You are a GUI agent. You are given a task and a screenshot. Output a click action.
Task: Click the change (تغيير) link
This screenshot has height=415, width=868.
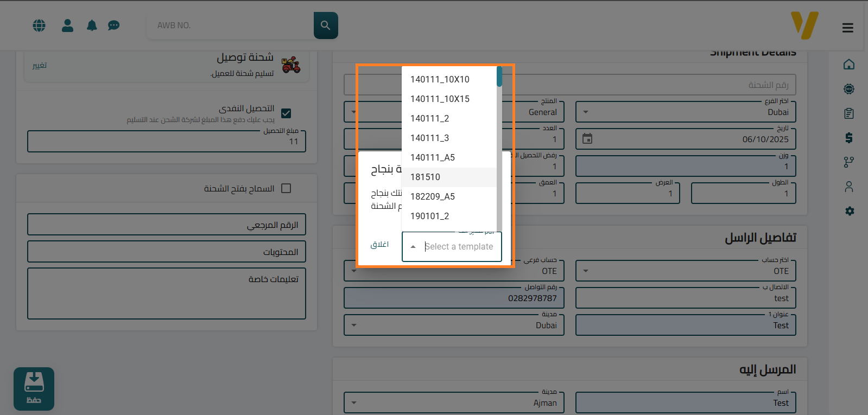coord(40,65)
